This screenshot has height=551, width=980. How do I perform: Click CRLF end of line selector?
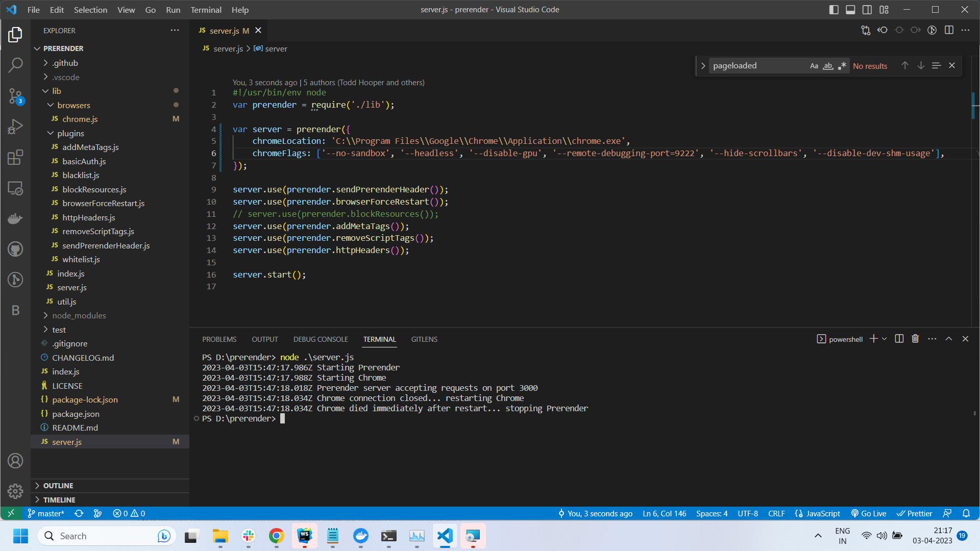tap(776, 513)
